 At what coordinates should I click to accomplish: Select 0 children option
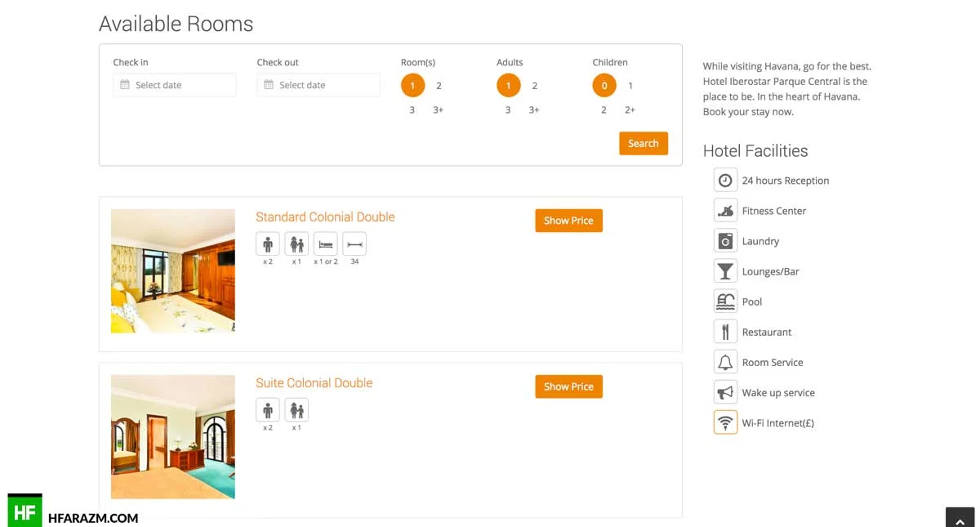(604, 86)
